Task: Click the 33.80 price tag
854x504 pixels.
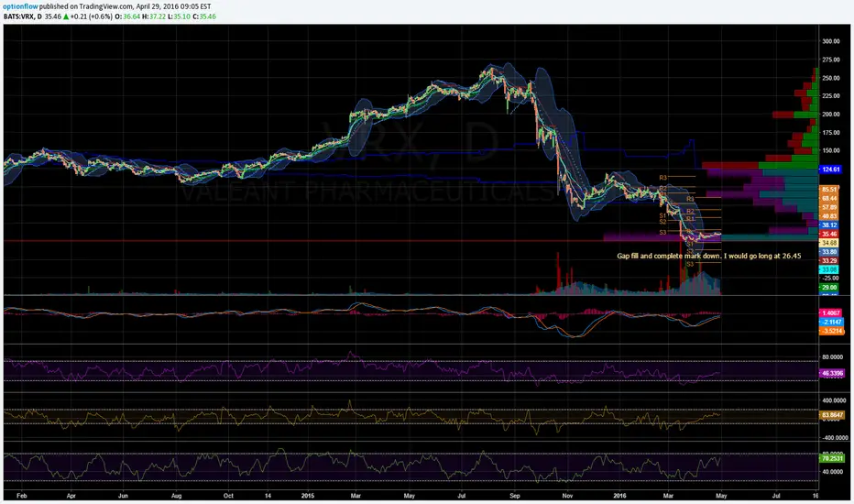Action: pos(829,252)
